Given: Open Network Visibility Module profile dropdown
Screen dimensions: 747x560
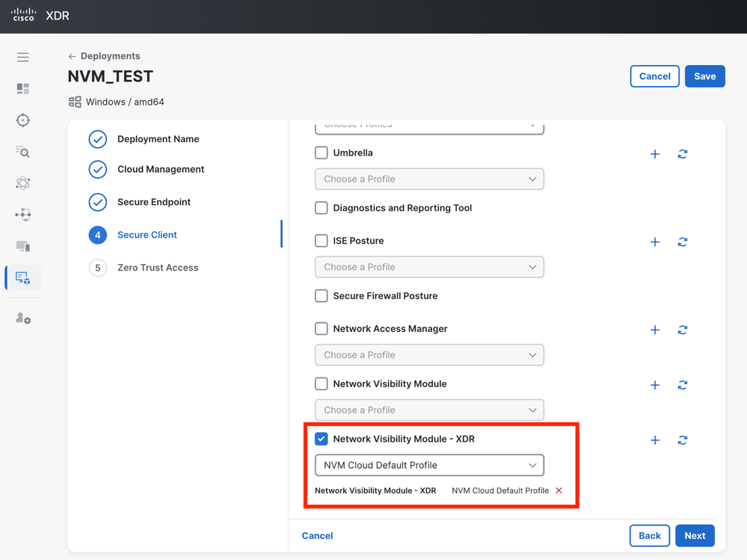Looking at the screenshot, I should point(429,410).
